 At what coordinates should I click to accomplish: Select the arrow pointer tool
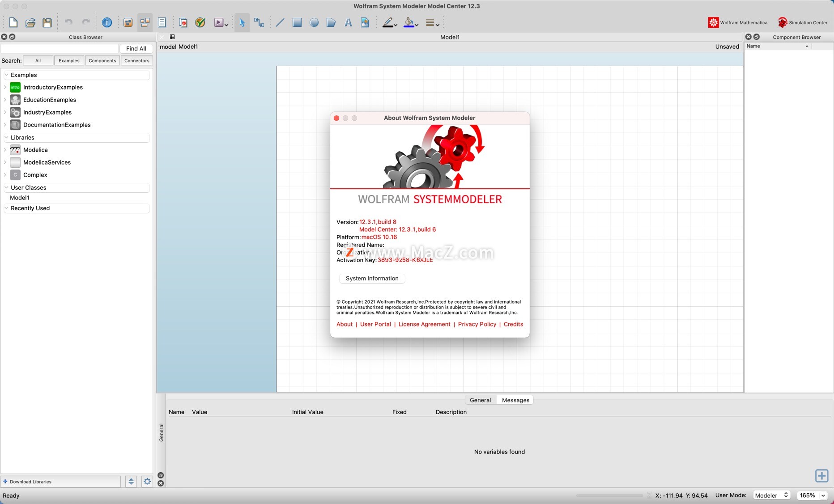pyautogui.click(x=242, y=22)
